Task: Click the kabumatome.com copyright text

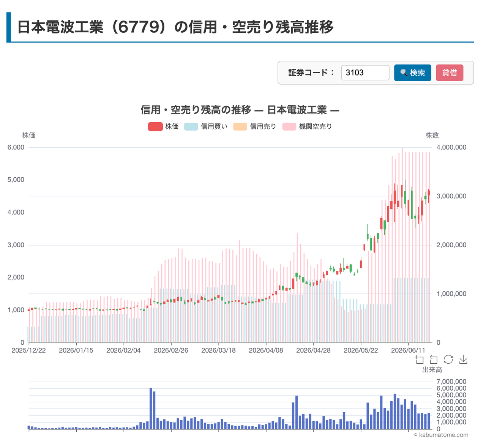Action: pos(441,435)
